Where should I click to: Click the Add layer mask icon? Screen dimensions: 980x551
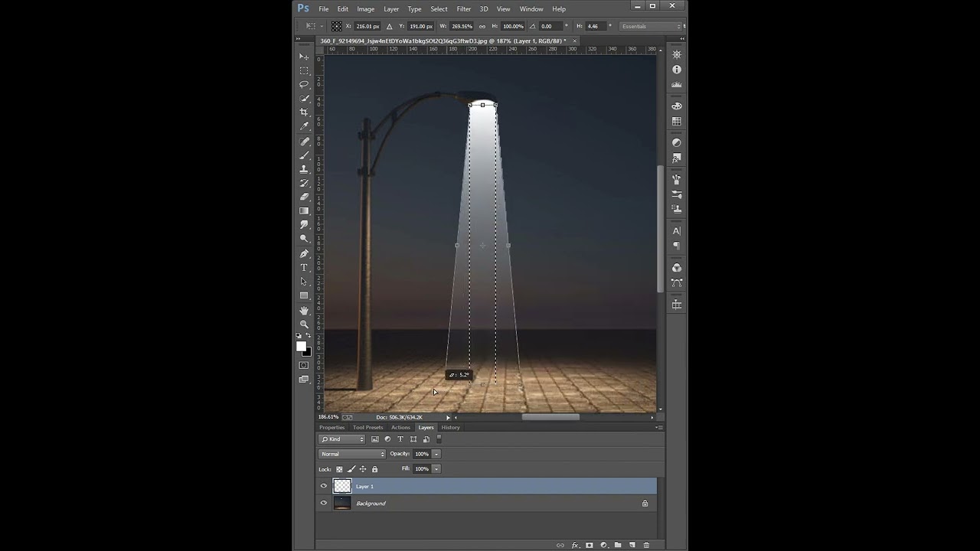[589, 545]
